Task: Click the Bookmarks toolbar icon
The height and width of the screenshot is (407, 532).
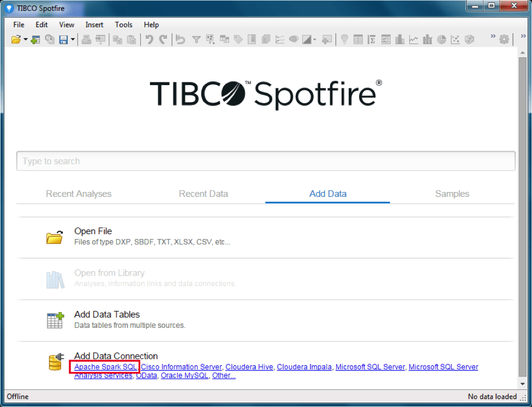Action: (252, 40)
